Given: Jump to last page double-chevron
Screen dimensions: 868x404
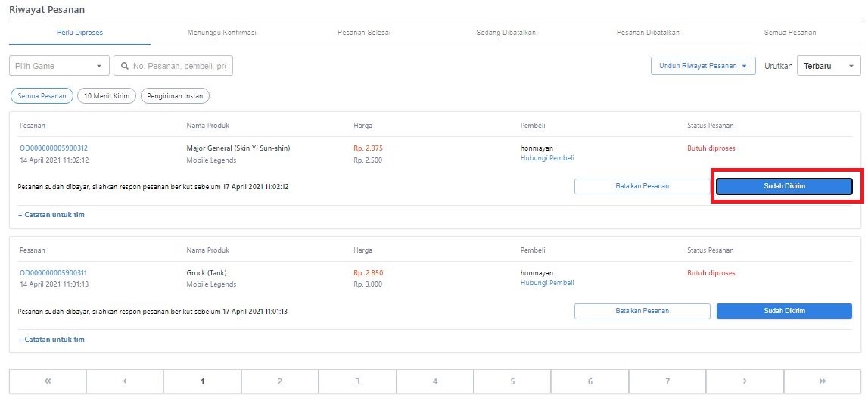Looking at the screenshot, I should (822, 381).
